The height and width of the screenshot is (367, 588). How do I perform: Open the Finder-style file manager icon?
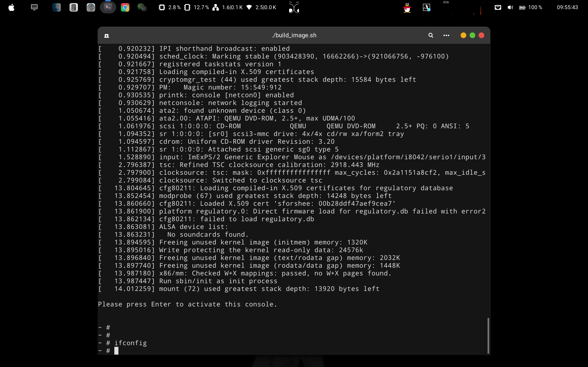pyautogui.click(x=56, y=8)
